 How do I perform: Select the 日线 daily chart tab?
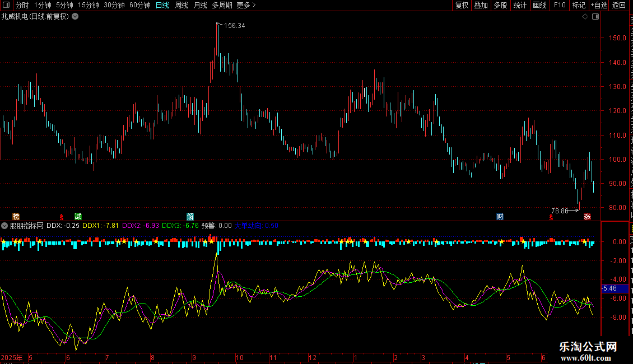162,5
